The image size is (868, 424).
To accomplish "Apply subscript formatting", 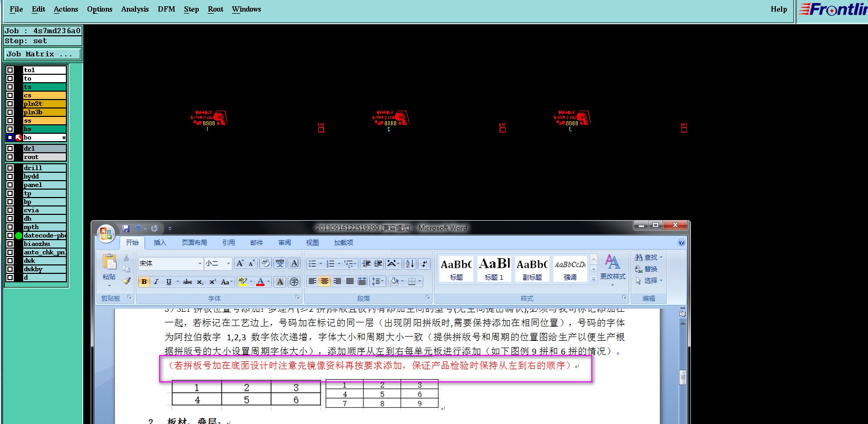I will 200,282.
